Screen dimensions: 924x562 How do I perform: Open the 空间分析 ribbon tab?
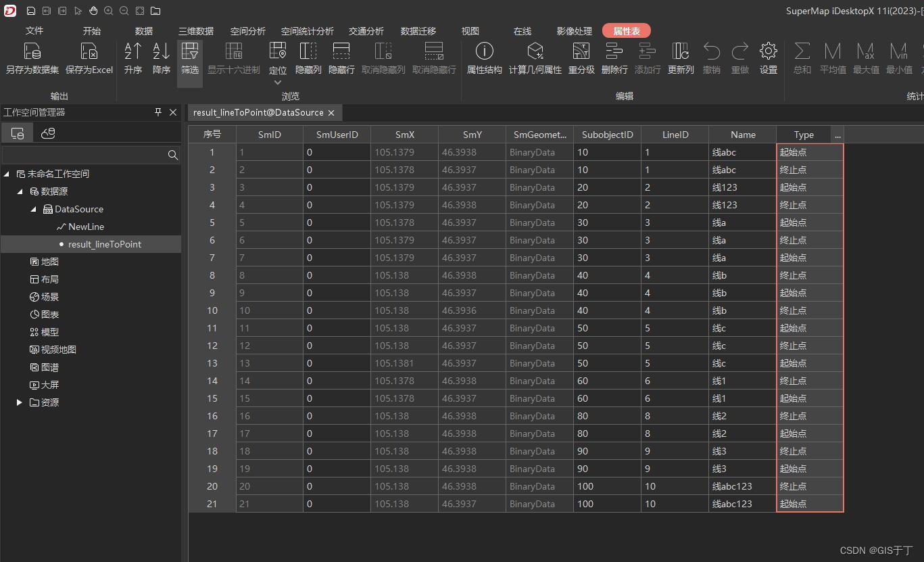tap(248, 31)
